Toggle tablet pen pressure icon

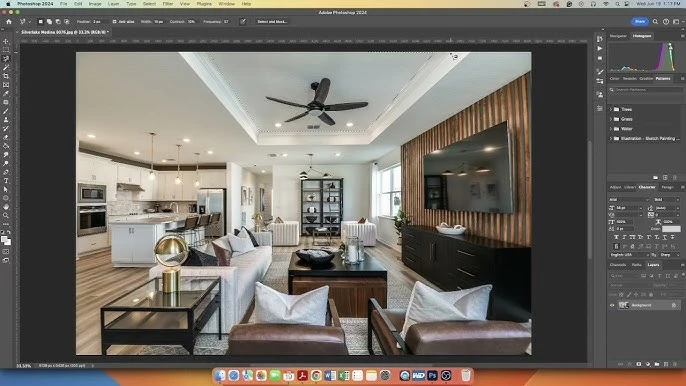pos(243,21)
